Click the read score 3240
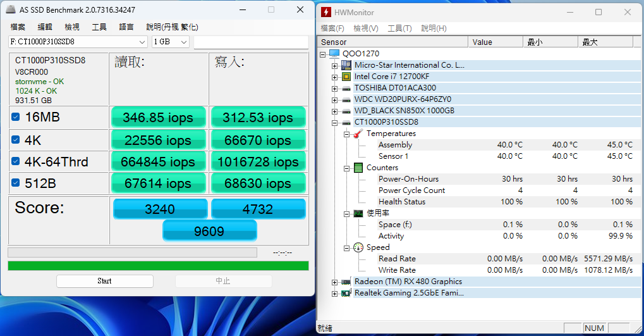The width and height of the screenshot is (644, 336). (x=160, y=209)
